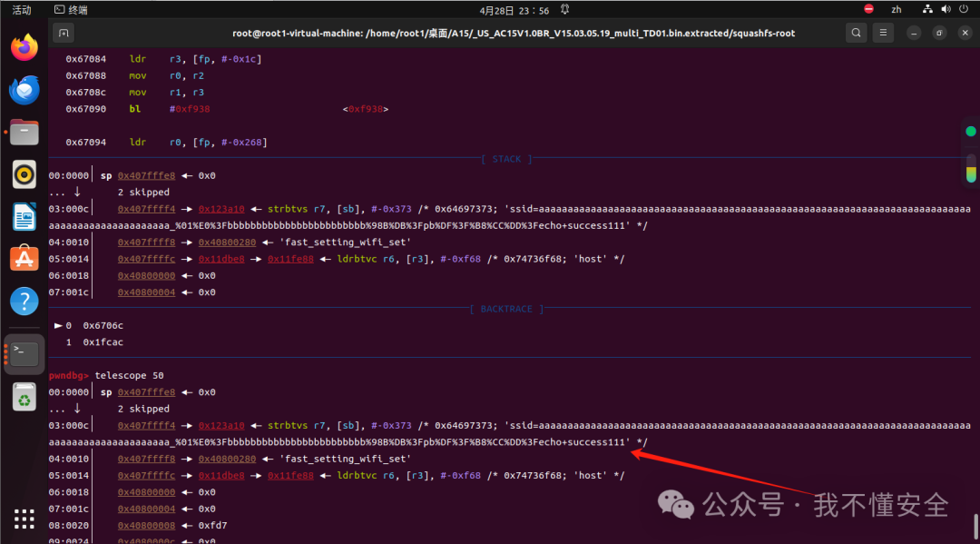Click address 0x40800008 in telescope output
Viewport: 980px width, 544px height.
point(146,525)
